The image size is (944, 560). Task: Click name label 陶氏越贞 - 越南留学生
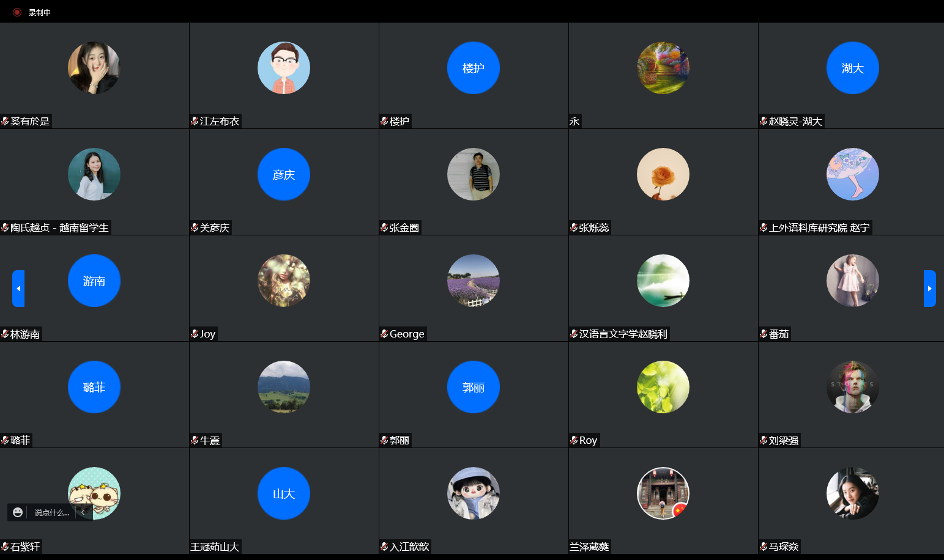coord(59,228)
